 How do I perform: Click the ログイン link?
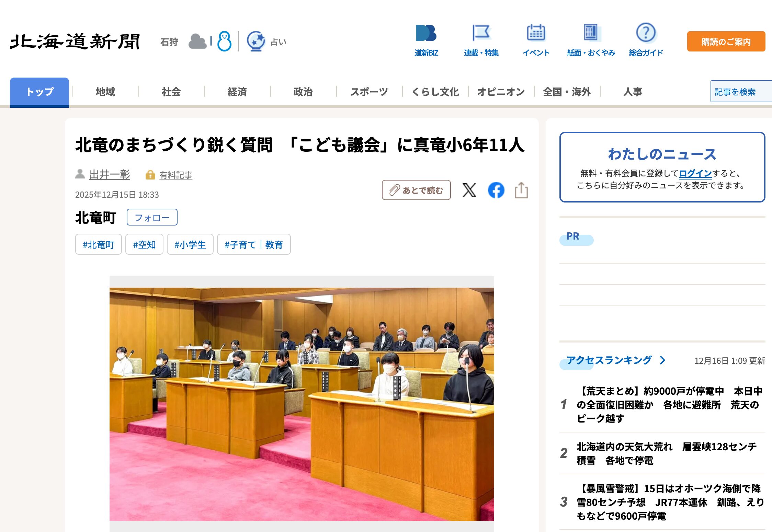tap(695, 174)
